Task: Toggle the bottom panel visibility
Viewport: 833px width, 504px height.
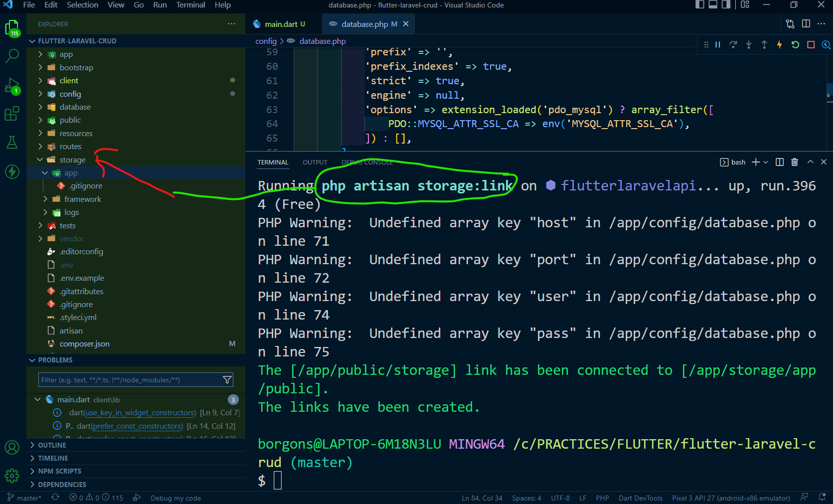Action: pos(713,5)
